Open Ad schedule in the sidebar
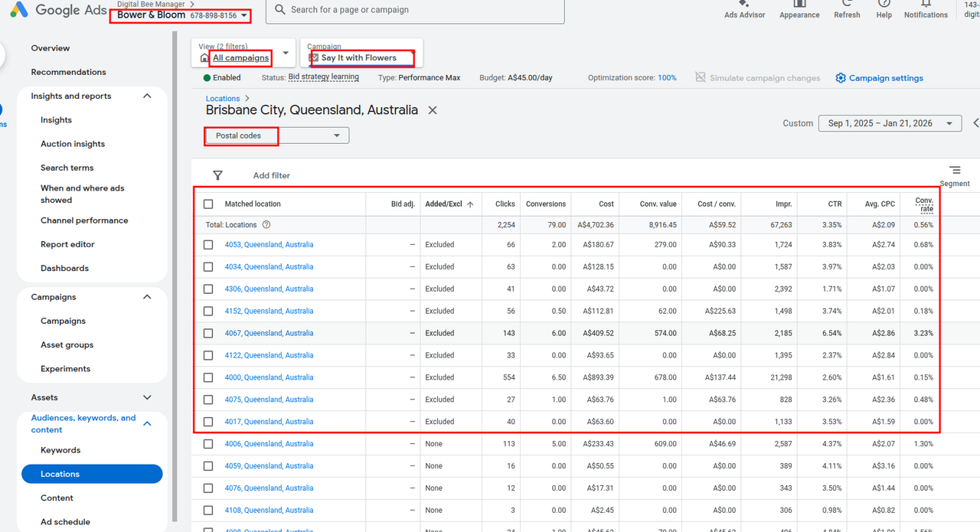The image size is (980, 532). pyautogui.click(x=65, y=522)
